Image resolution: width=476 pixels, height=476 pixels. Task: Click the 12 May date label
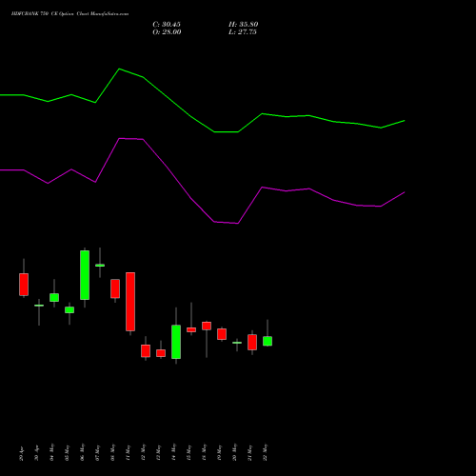tap(143, 452)
